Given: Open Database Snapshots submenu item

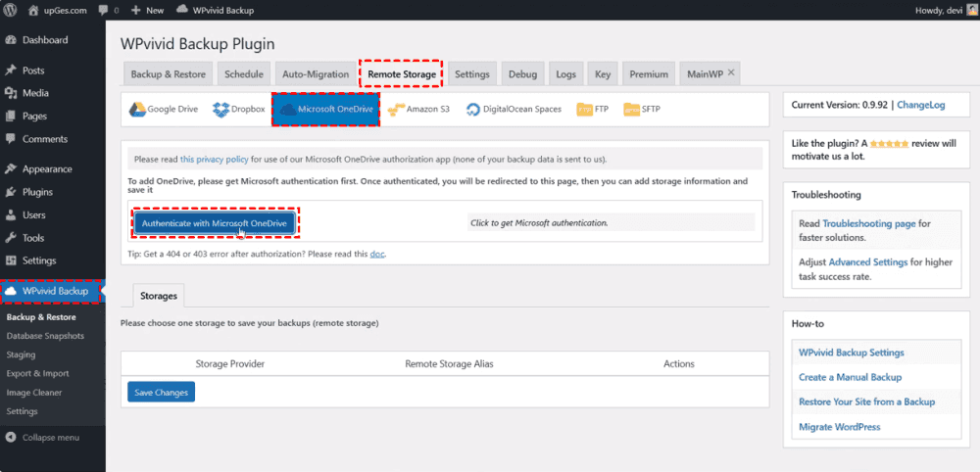Looking at the screenshot, I should coord(45,336).
